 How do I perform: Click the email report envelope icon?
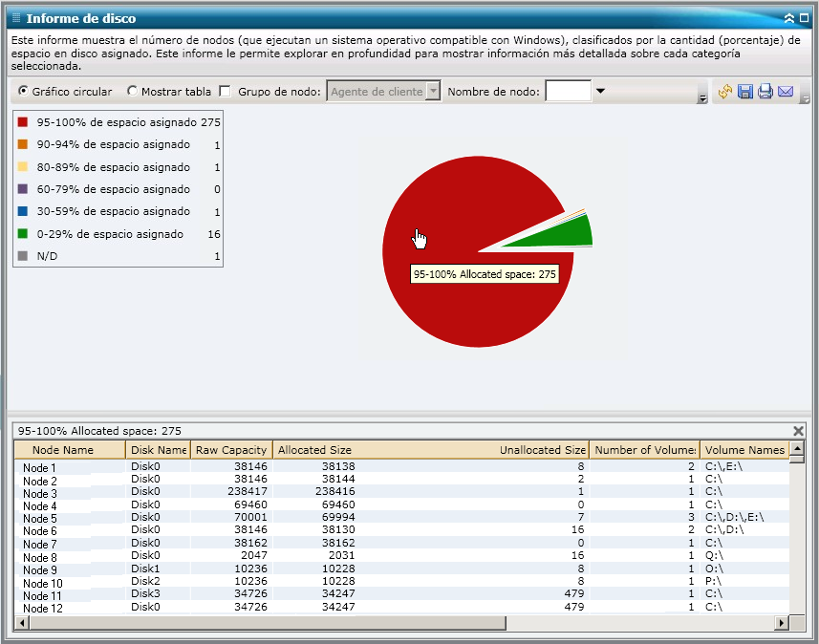[x=786, y=92]
